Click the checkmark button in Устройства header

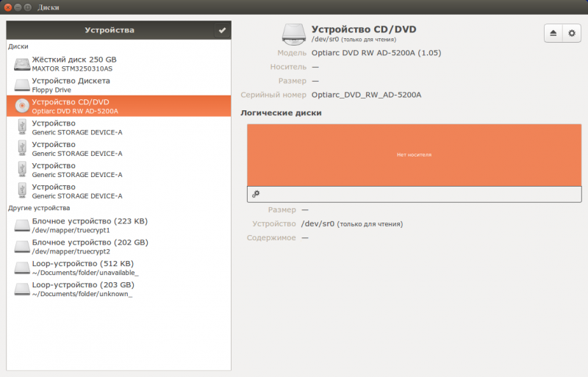click(x=222, y=30)
